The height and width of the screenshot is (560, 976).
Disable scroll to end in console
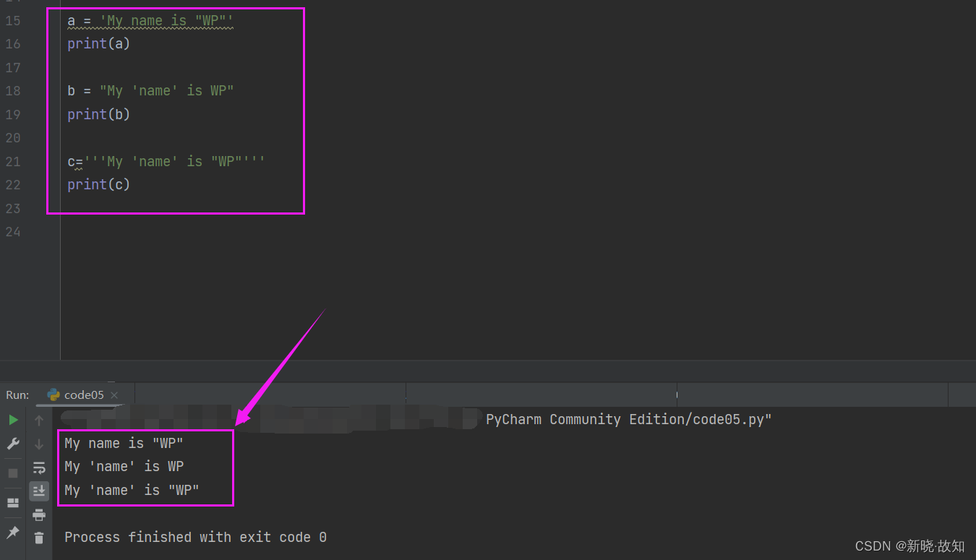tap(39, 491)
